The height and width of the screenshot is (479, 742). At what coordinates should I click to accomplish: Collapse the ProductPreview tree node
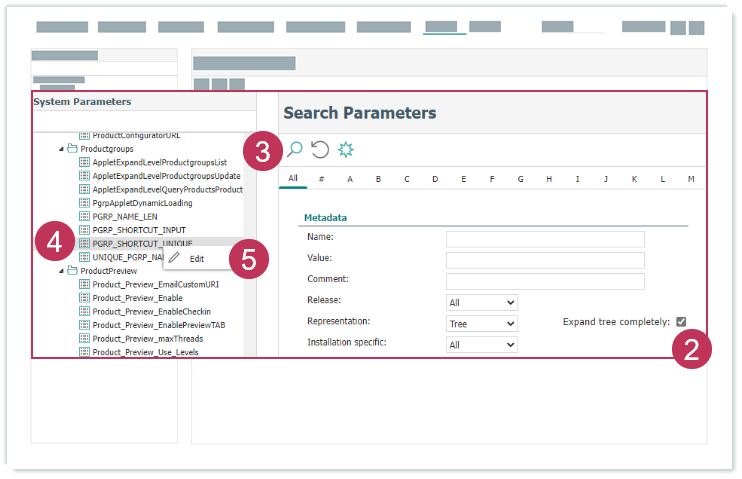(x=60, y=271)
